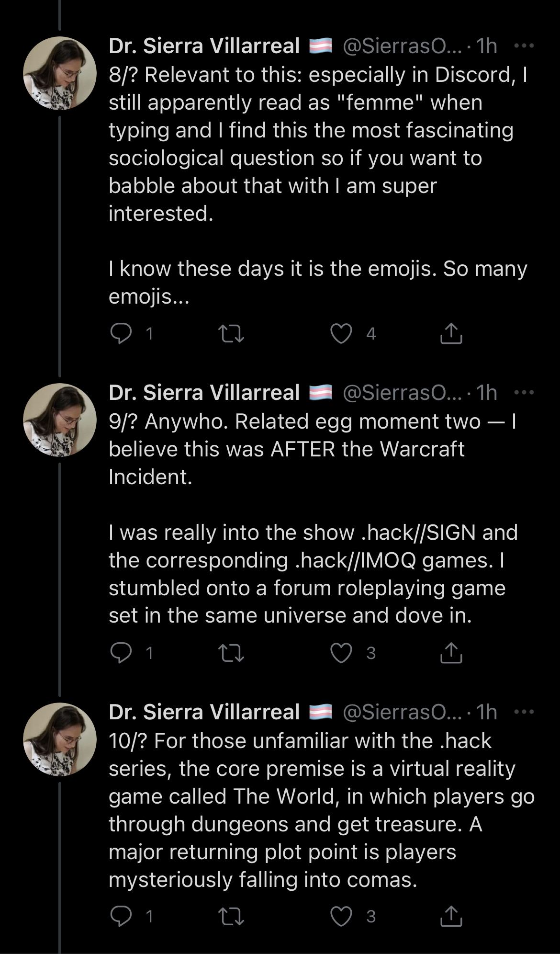Like the 10/? tweet about comas
Screen dimensions: 560x954
click(341, 916)
